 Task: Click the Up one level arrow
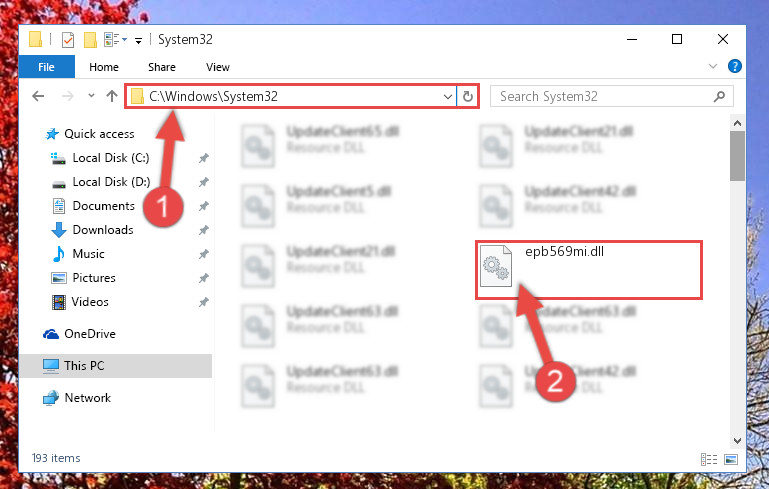112,96
